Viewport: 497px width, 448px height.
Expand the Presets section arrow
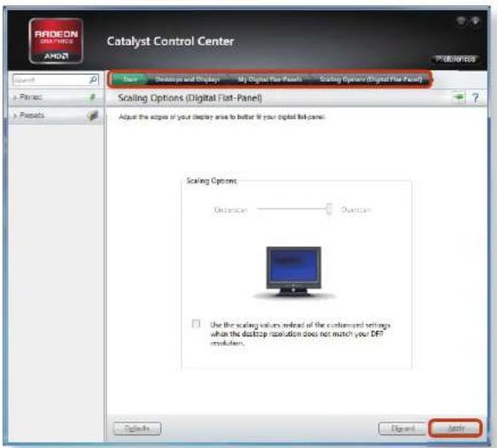tap(15, 116)
